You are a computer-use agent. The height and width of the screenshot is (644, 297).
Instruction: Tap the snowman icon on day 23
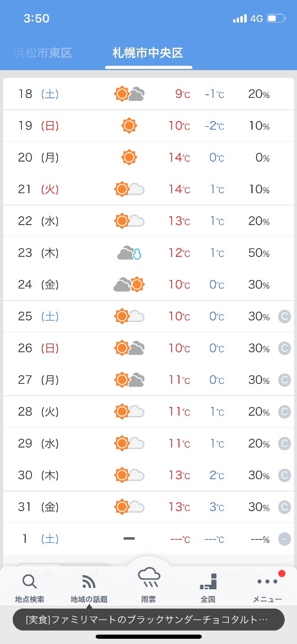137,254
